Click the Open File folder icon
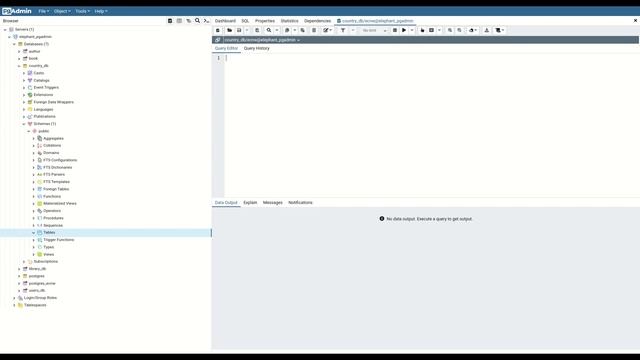Screen dimensions: 640x360 tap(229, 30)
